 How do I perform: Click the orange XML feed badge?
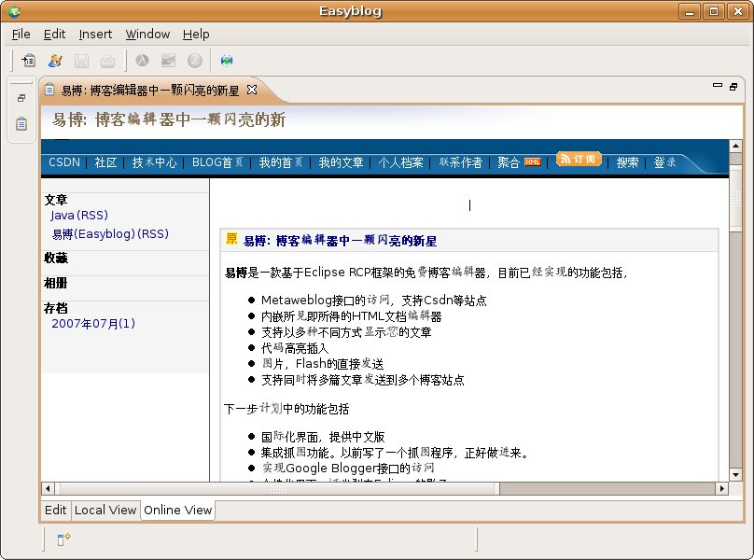click(532, 162)
